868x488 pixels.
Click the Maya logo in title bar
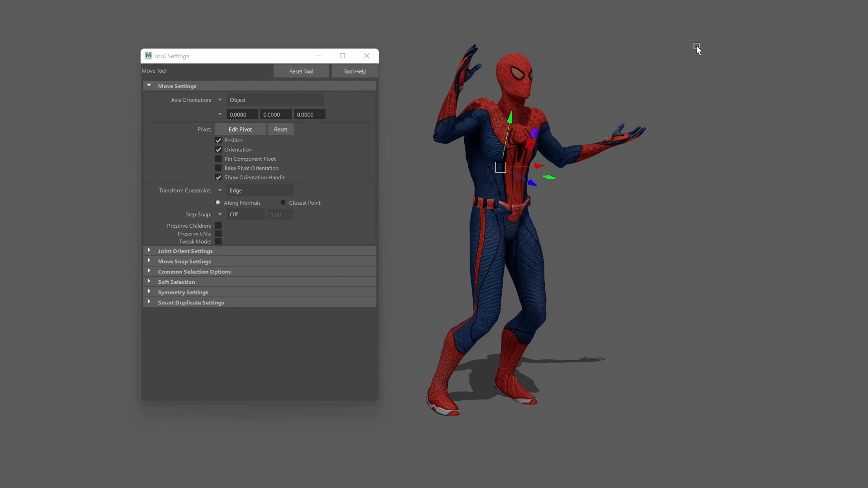[148, 56]
